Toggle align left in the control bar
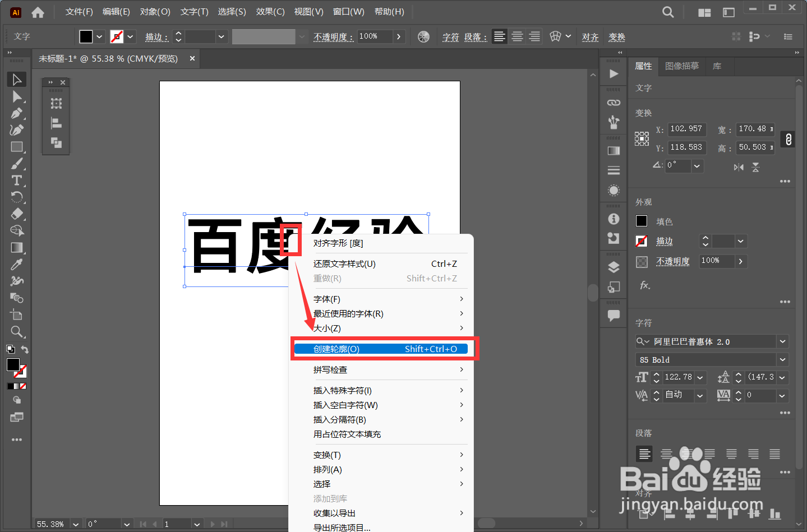The height and width of the screenshot is (532, 807). 499,36
